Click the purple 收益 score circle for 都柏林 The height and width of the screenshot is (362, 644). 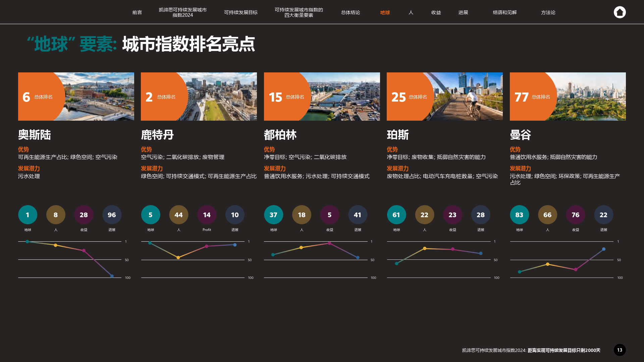click(329, 215)
